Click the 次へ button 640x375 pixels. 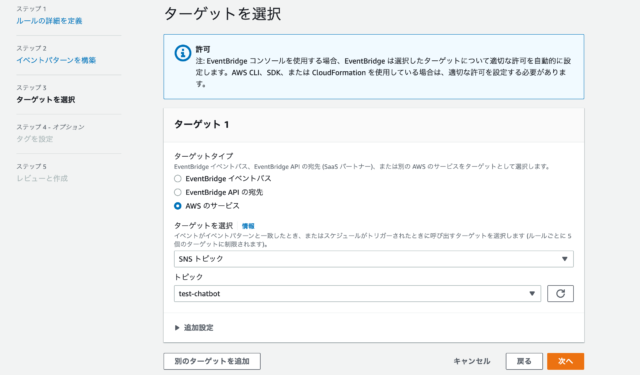point(565,361)
